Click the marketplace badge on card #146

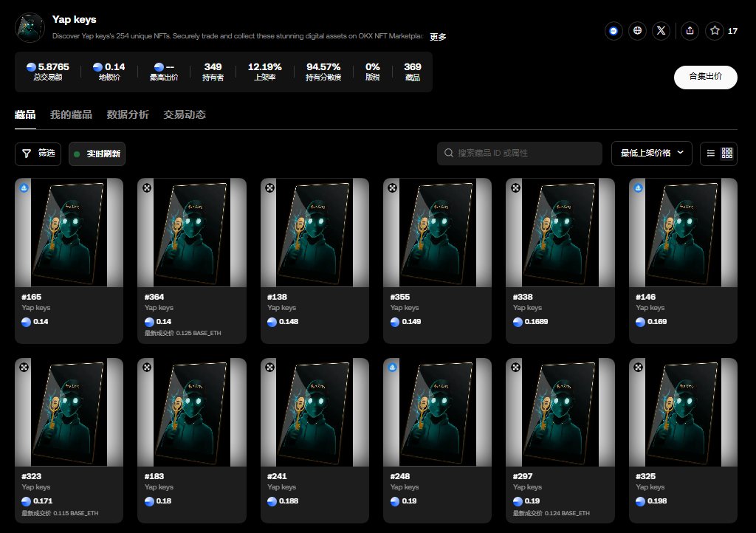click(x=639, y=188)
